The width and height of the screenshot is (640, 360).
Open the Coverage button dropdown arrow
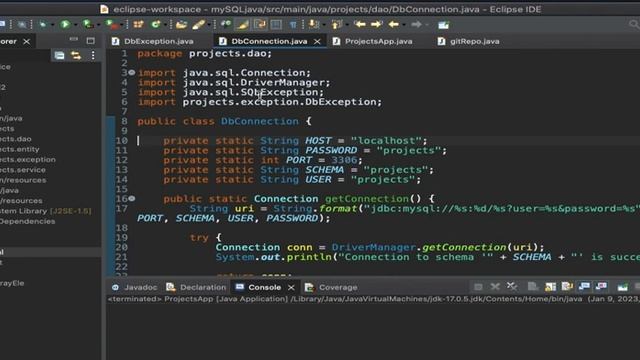tap(98, 25)
